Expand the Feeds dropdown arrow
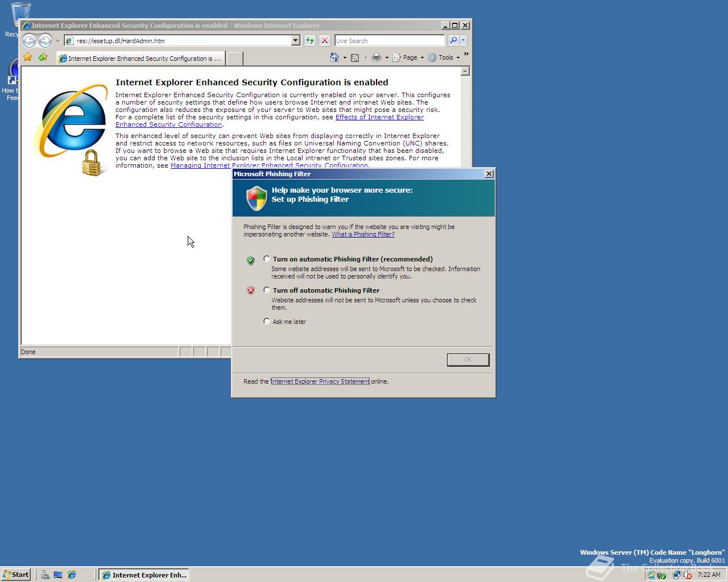The image size is (728, 582). point(365,57)
